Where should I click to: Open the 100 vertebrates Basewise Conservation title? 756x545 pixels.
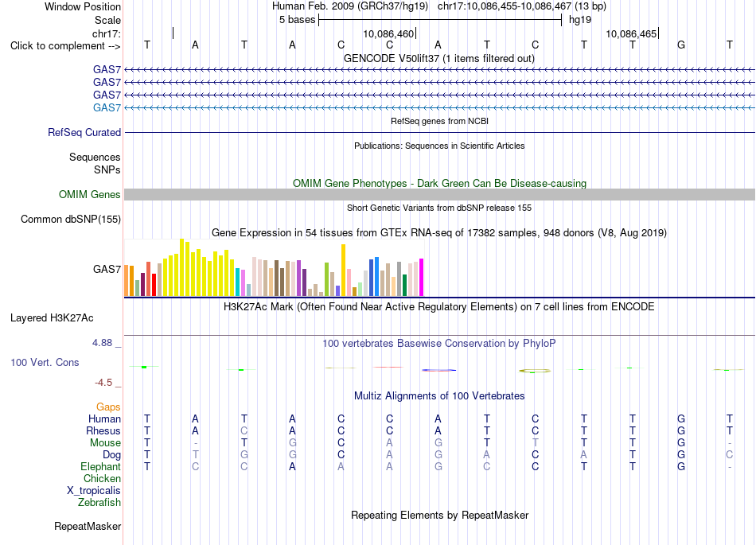click(438, 343)
